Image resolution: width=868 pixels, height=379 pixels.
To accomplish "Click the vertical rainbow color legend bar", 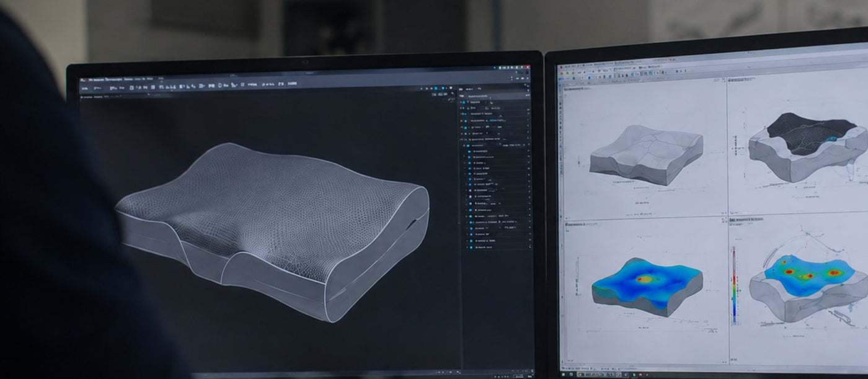I will pyautogui.click(x=733, y=285).
